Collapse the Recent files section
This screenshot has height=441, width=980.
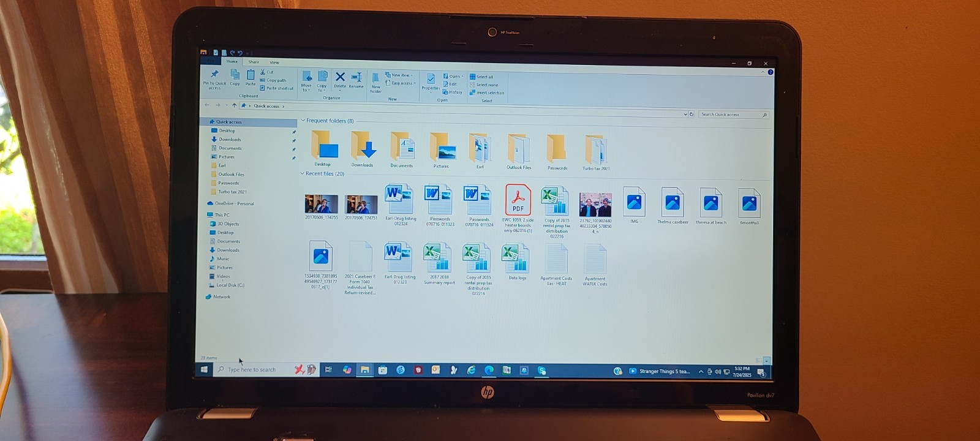[302, 173]
